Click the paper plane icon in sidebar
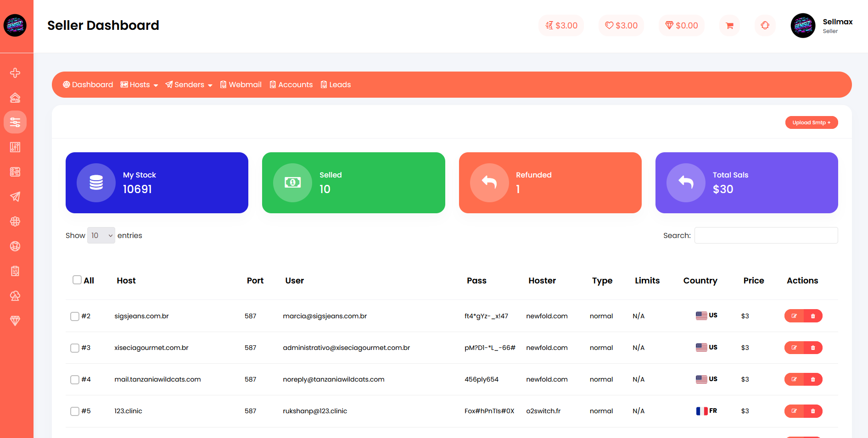The height and width of the screenshot is (438, 868). pos(15,197)
